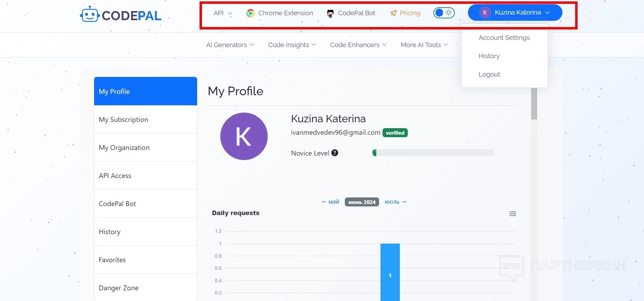
Task: Expand the Code Enhancers menu
Action: coord(358,45)
